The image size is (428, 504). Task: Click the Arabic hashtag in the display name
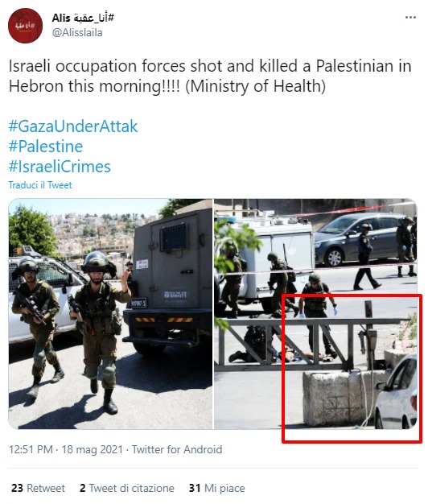pyautogui.click(x=93, y=18)
